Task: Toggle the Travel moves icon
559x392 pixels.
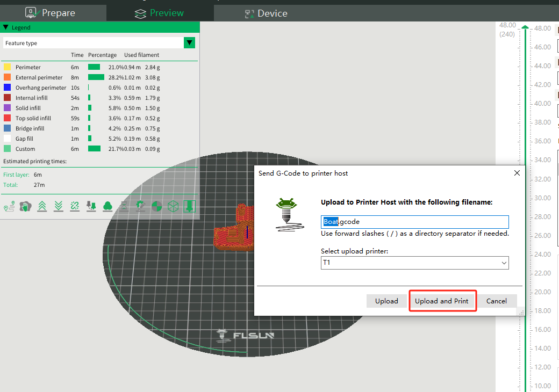Action: click(9, 206)
